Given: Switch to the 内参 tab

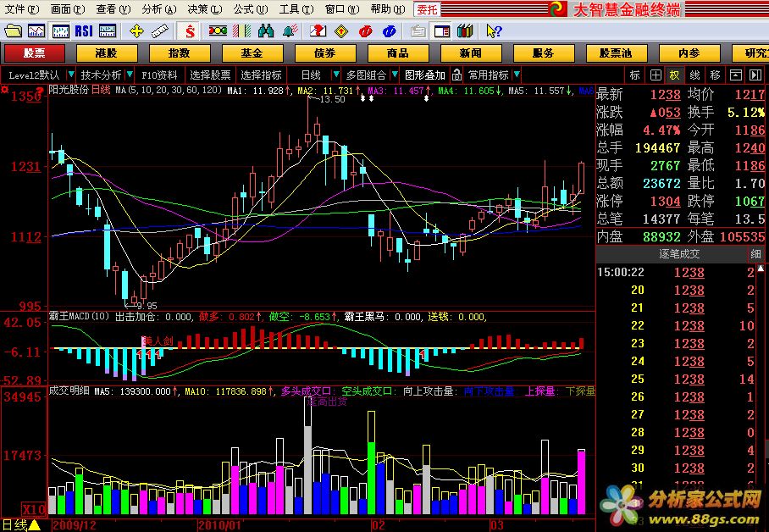Looking at the screenshot, I should point(689,53).
